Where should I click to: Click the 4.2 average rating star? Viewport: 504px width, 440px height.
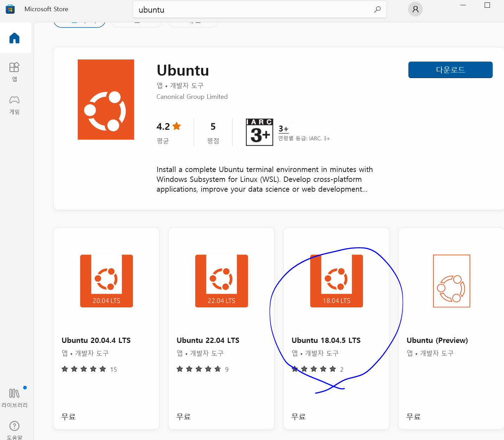[177, 126]
